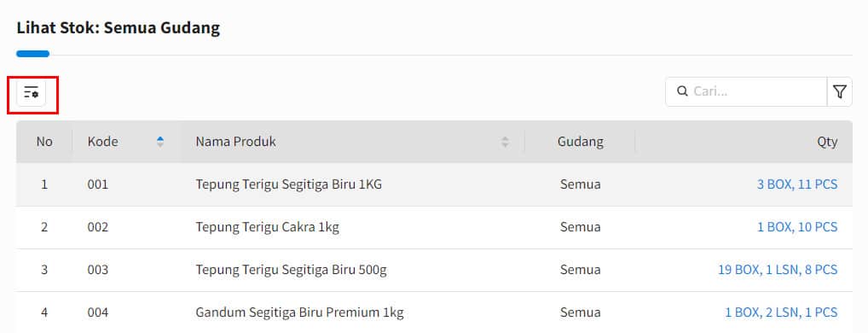868x333 pixels.
Task: Click the No column header
Action: point(44,141)
